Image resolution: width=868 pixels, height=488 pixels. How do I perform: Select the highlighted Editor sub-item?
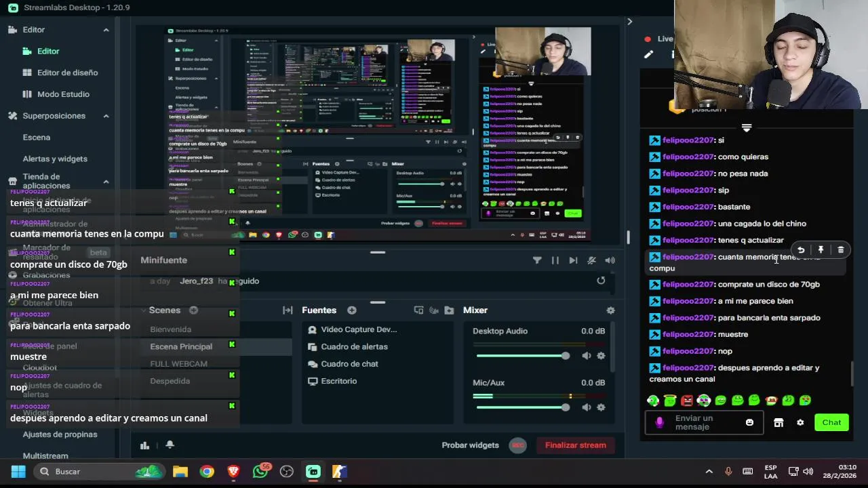coord(41,51)
